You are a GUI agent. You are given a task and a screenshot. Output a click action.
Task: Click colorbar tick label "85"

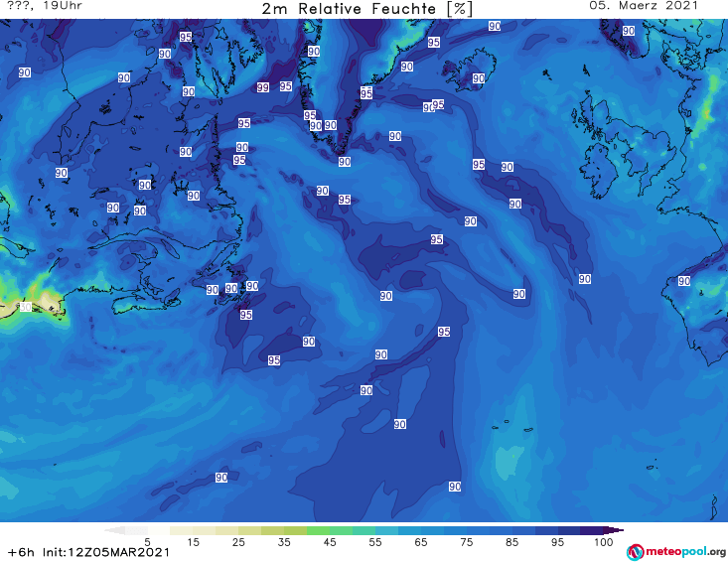[x=511, y=542]
